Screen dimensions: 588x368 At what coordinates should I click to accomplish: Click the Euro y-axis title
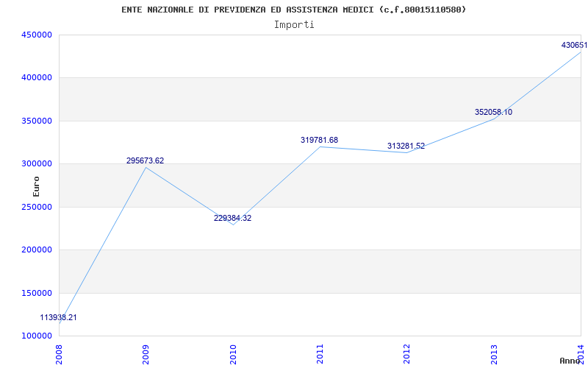[36, 187]
